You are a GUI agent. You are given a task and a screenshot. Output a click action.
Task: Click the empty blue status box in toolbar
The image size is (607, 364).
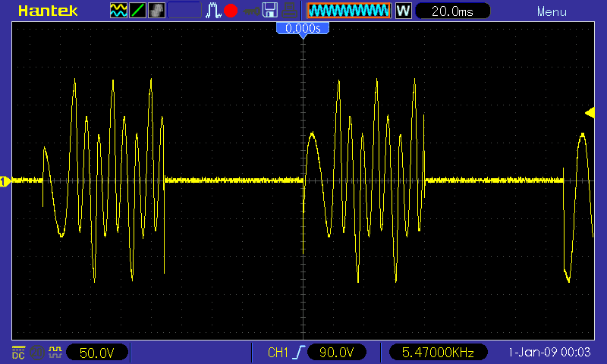tap(184, 11)
